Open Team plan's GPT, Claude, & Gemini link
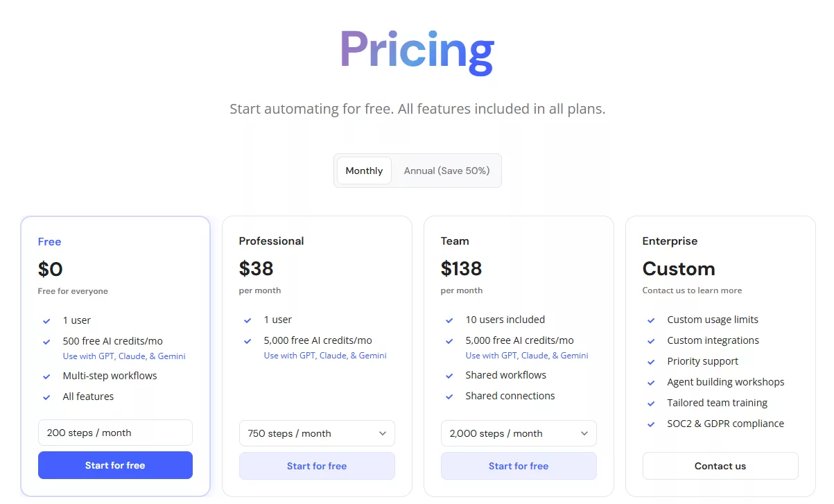834x504 pixels. (x=527, y=356)
